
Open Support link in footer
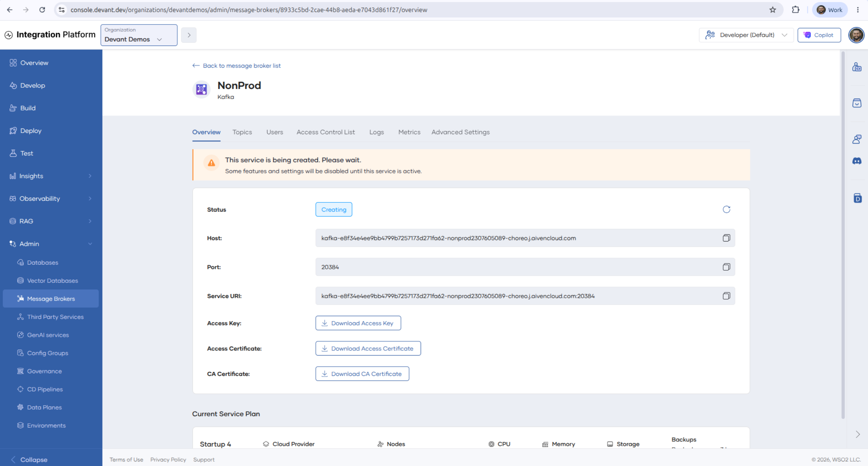coord(204,459)
